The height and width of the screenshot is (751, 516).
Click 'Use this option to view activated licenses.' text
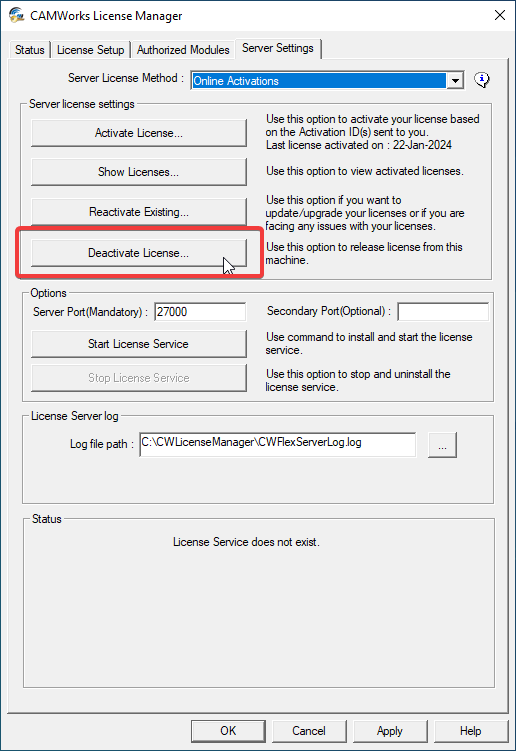click(365, 171)
